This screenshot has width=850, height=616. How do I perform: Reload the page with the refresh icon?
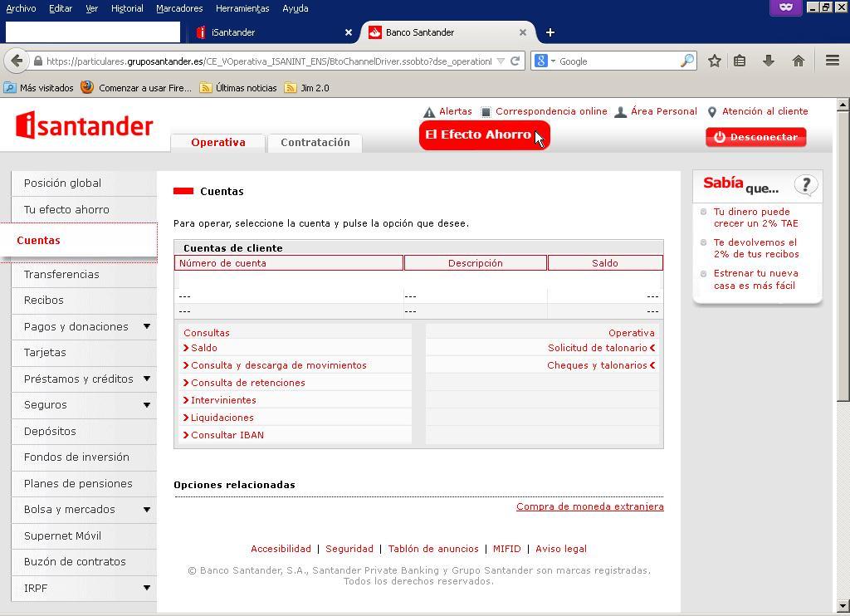515,61
